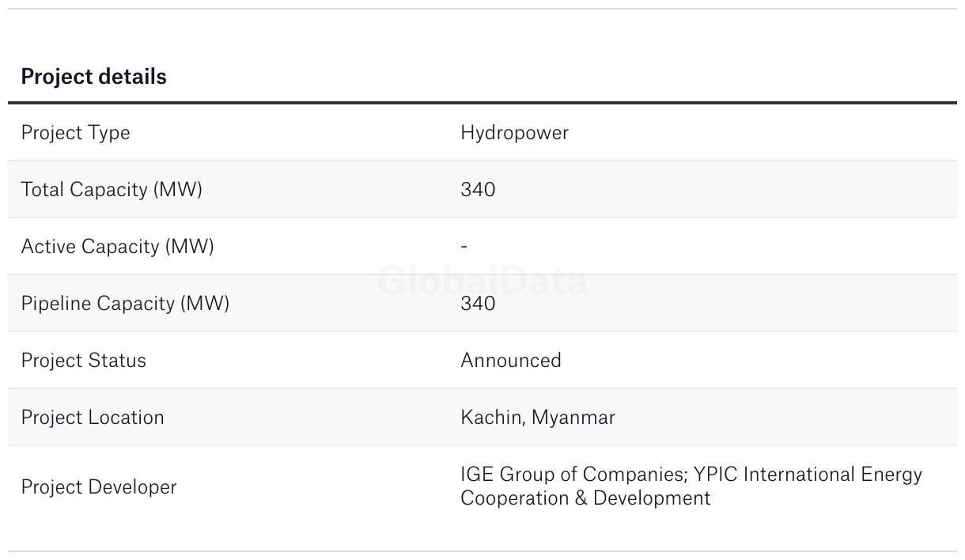Click YPIC International Energy text
This screenshot has width=965, height=560.
point(807,475)
